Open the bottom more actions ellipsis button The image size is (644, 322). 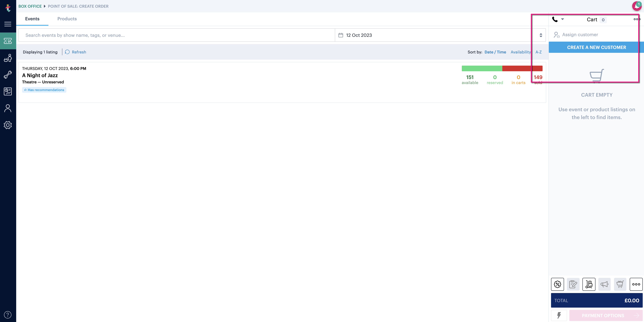(x=636, y=284)
